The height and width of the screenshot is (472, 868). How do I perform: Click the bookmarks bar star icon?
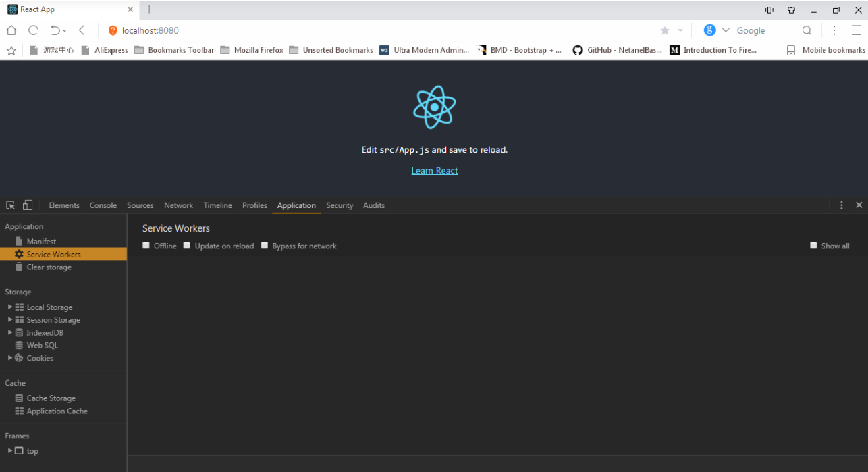point(11,50)
